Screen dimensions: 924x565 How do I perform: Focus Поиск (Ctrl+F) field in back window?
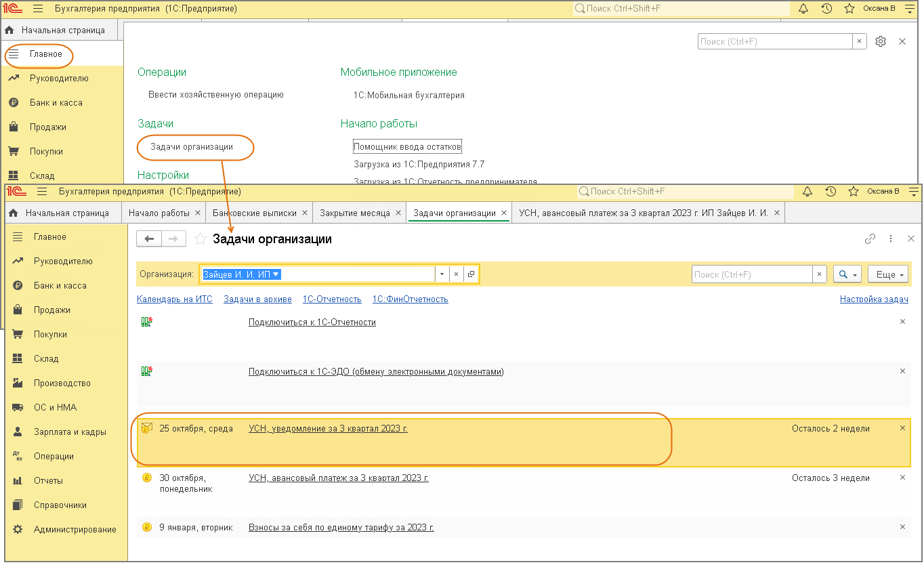click(775, 41)
